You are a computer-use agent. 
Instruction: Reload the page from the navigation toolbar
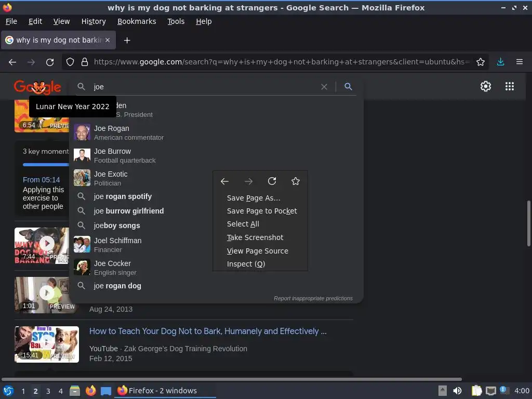pyautogui.click(x=50, y=62)
